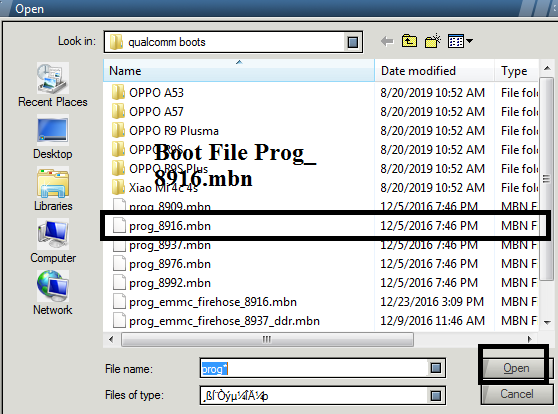Select the OPPO A53 folder
Viewport: 558px width, 414px height.
(156, 93)
